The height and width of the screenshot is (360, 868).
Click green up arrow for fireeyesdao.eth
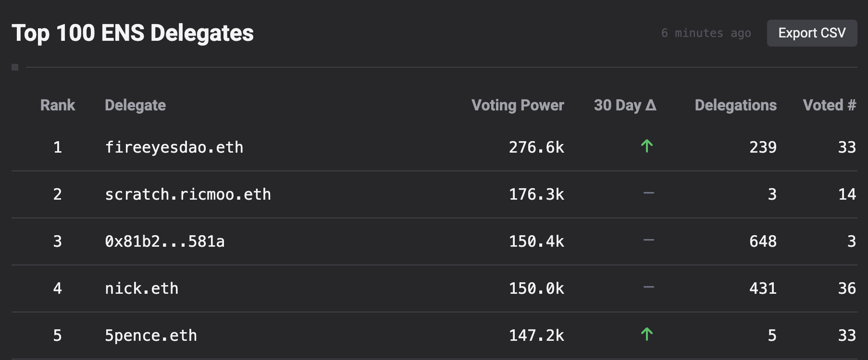[x=647, y=146]
